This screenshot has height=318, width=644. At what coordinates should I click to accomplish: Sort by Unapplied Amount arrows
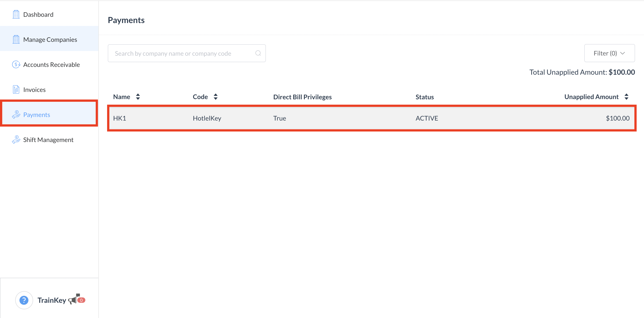626,97
